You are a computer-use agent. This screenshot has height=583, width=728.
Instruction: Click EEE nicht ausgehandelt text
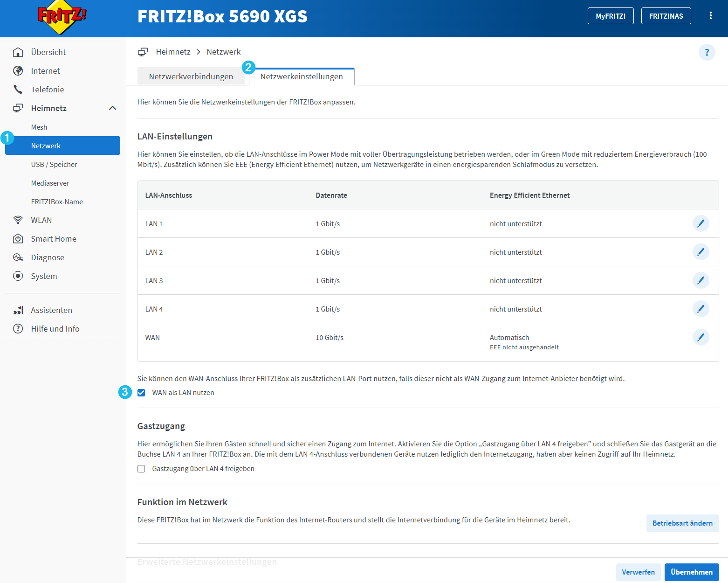pos(524,347)
